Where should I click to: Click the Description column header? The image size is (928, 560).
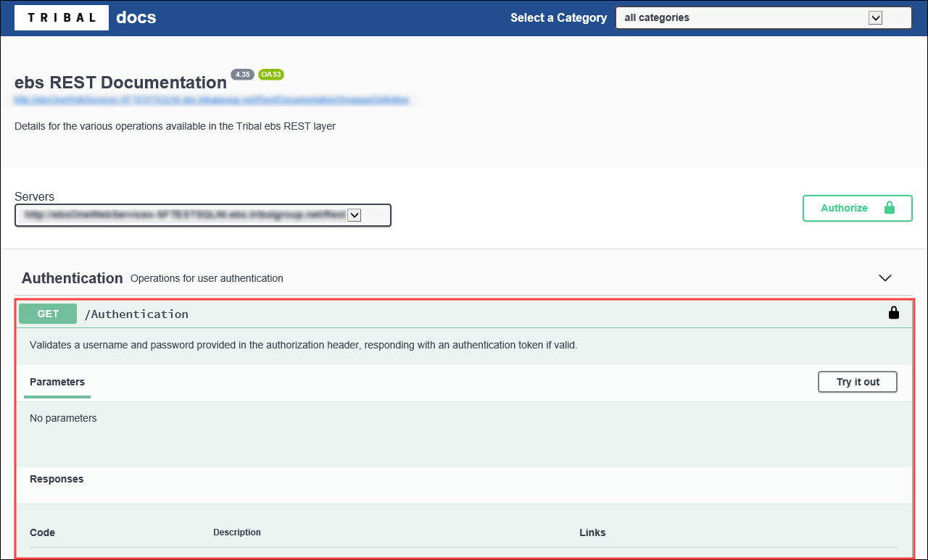pyautogui.click(x=237, y=532)
